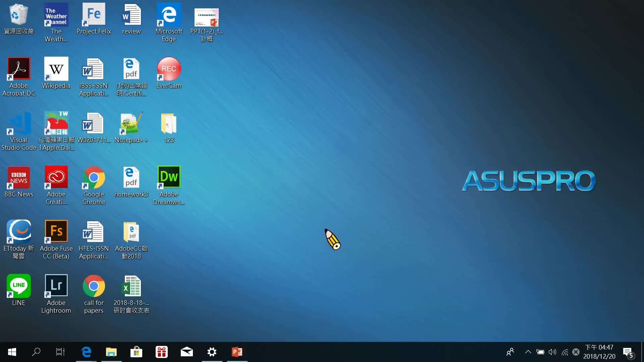
Task: Select the LINE shortcut
Action: click(x=19, y=290)
